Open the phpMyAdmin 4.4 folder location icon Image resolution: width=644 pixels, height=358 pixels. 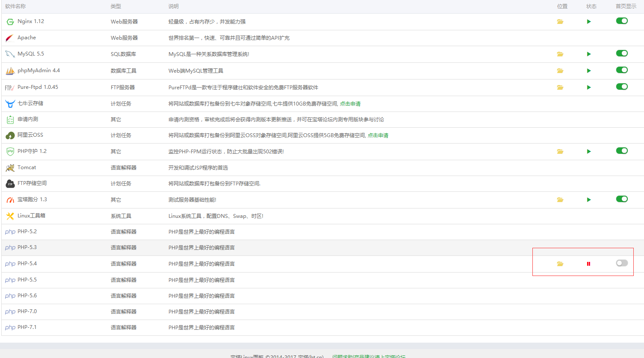pos(560,71)
